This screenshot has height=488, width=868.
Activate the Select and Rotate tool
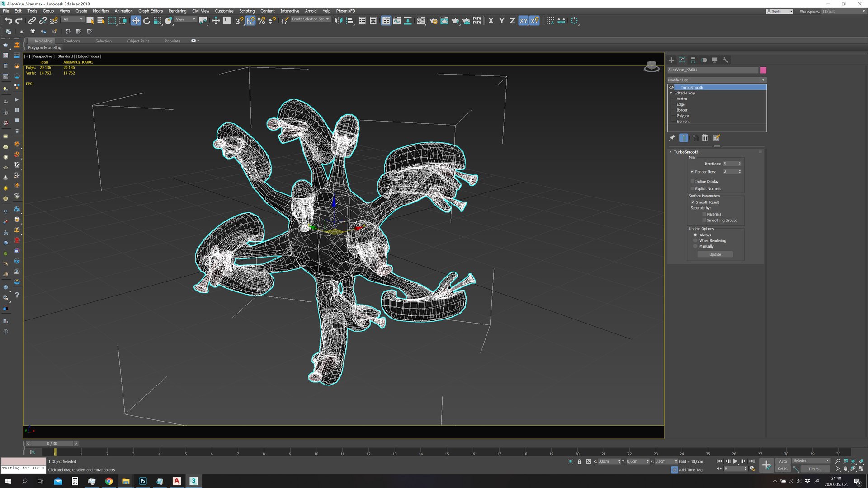pos(146,21)
